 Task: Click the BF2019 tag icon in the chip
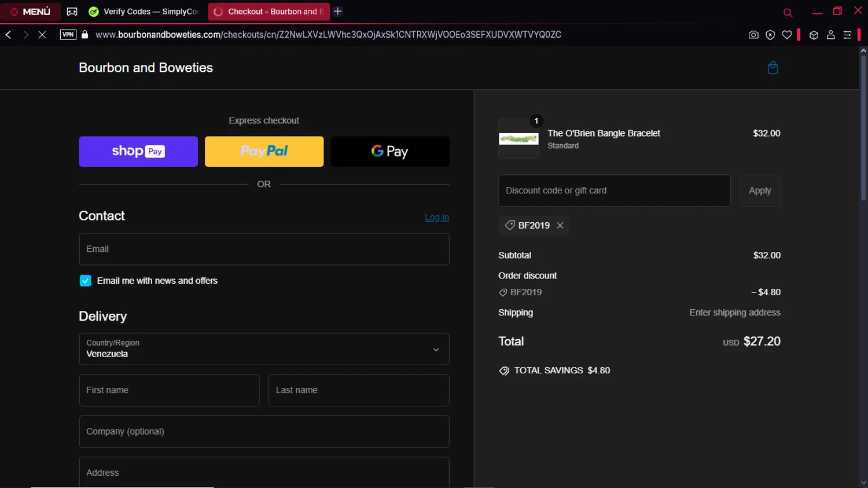click(x=510, y=225)
